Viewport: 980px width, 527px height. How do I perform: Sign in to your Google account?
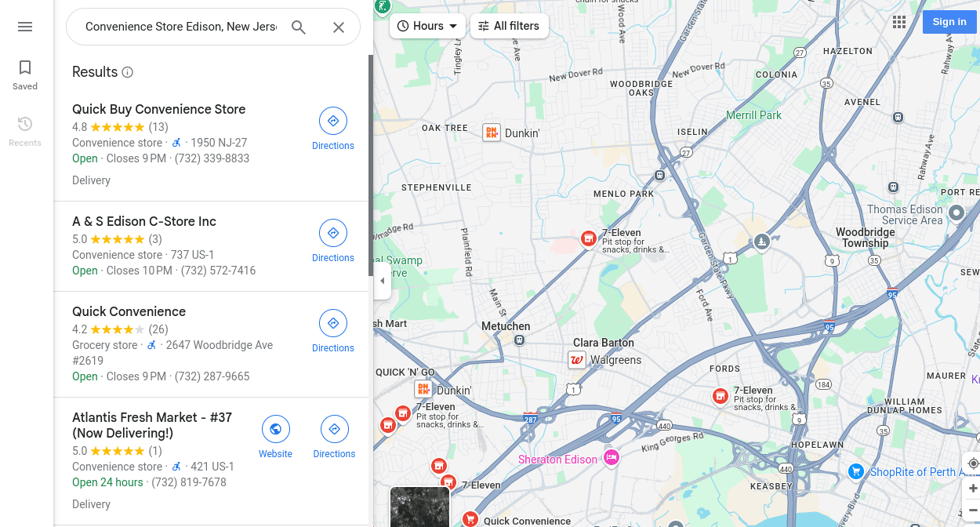tap(949, 21)
